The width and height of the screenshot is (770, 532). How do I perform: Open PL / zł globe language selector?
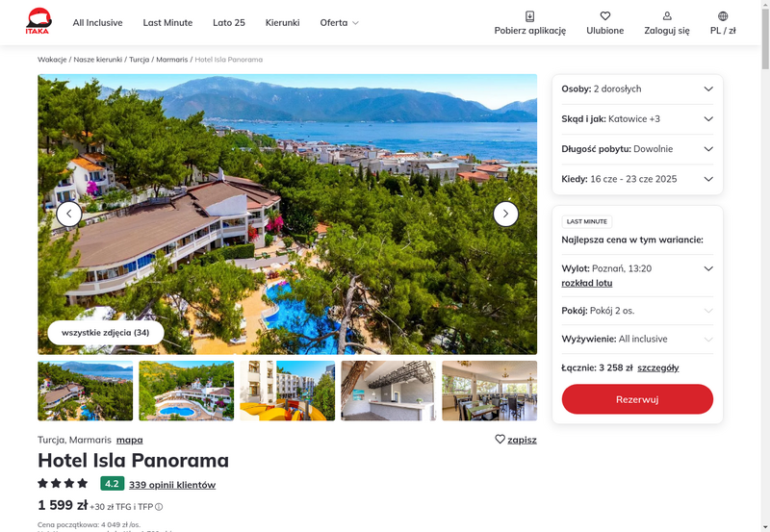(723, 16)
